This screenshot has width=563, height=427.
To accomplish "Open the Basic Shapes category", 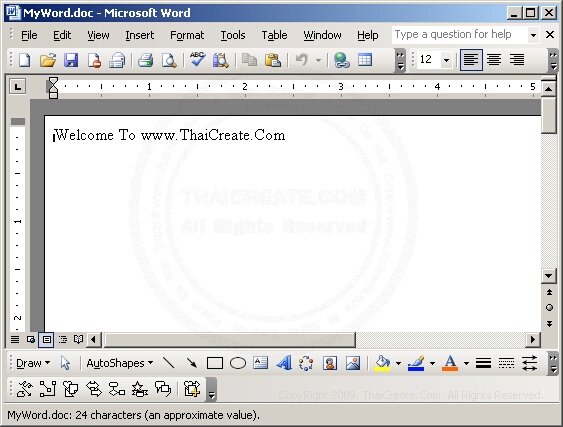I will tap(71, 389).
